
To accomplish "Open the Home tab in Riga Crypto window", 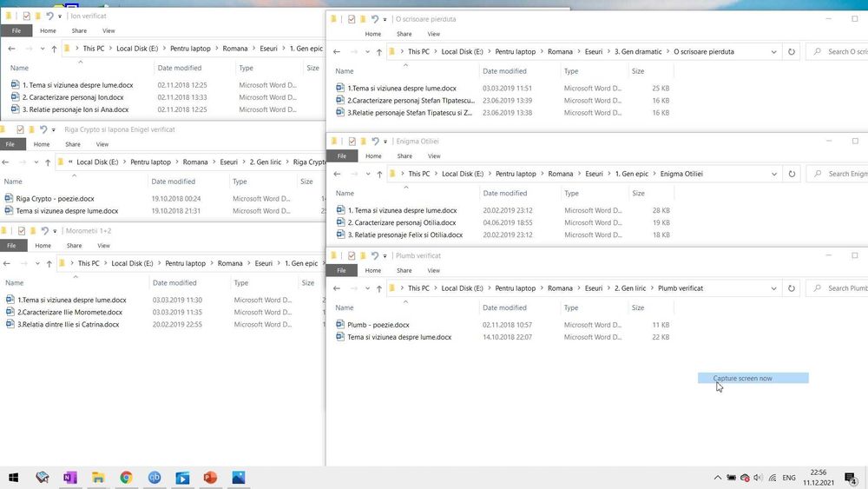I will click(x=42, y=144).
